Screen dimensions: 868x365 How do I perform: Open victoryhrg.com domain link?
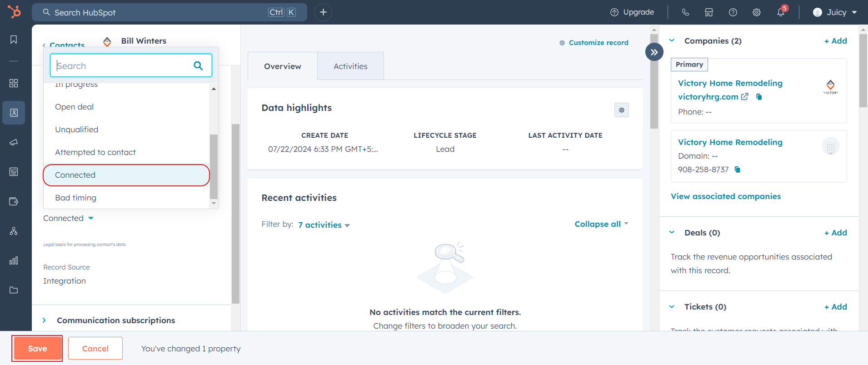tap(708, 97)
